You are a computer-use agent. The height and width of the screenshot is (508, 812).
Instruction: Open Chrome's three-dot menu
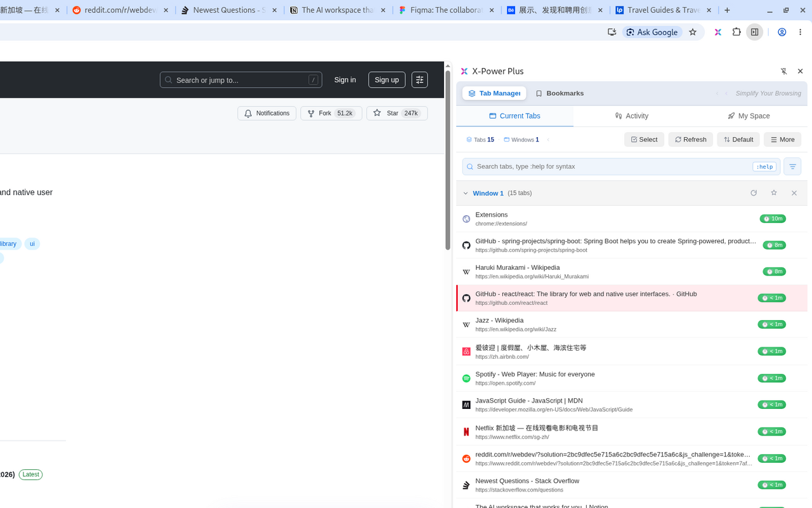(x=801, y=32)
